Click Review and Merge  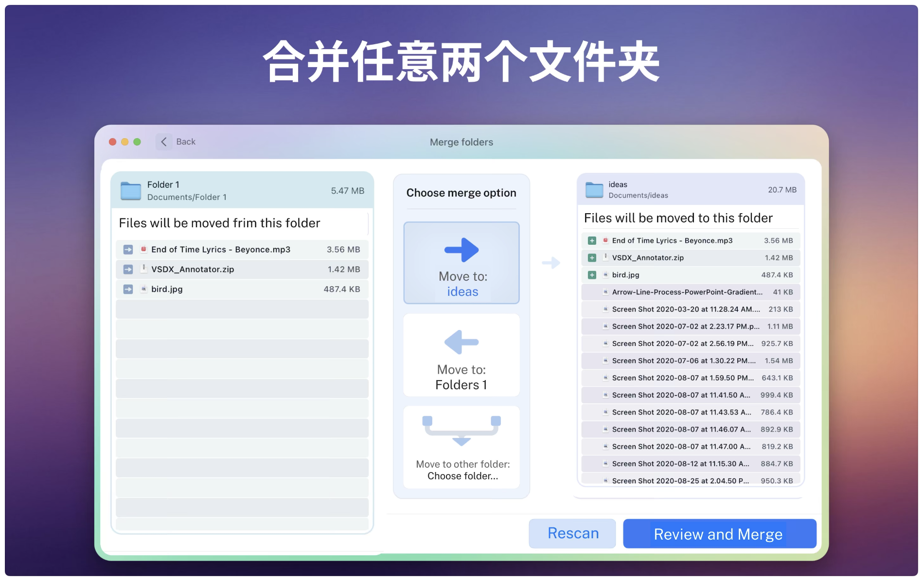point(718,533)
